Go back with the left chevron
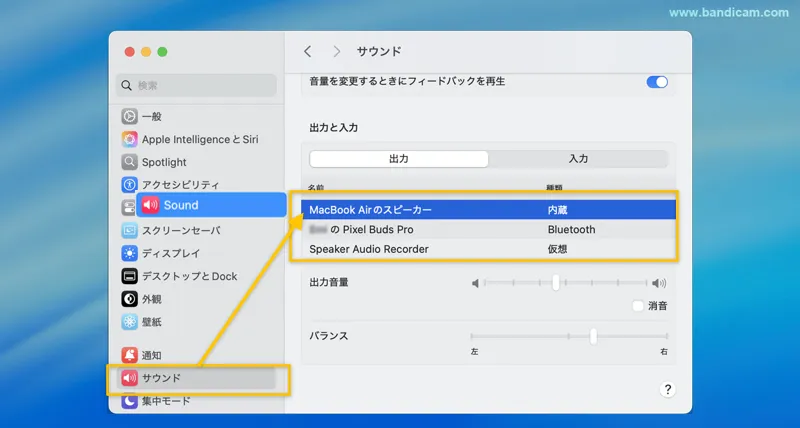Screen dimensions: 800x428 coord(307,52)
